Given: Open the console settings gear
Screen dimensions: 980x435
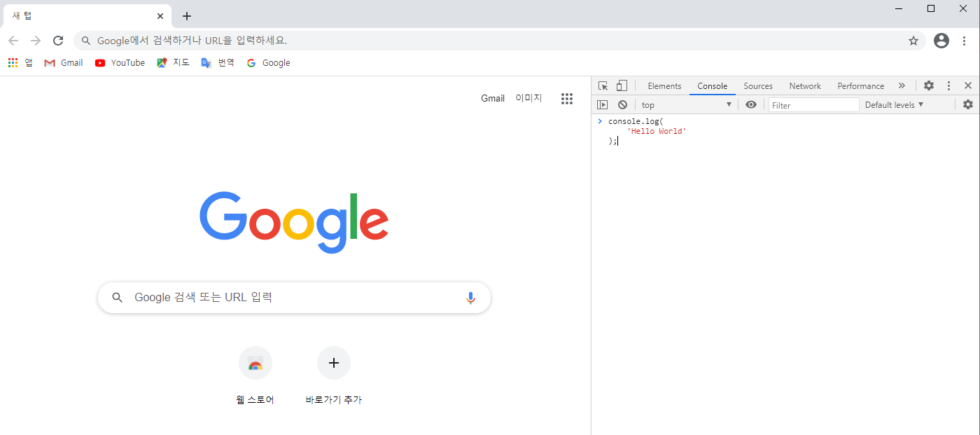Looking at the screenshot, I should [968, 105].
